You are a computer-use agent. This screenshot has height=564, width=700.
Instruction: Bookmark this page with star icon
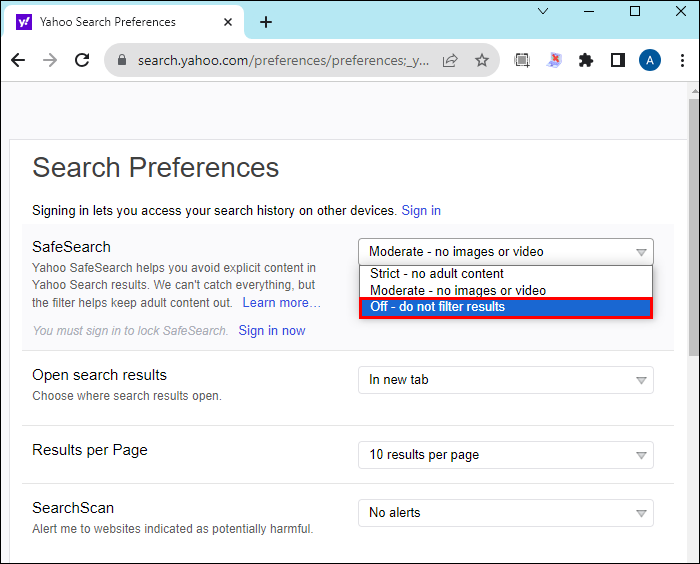[x=482, y=60]
